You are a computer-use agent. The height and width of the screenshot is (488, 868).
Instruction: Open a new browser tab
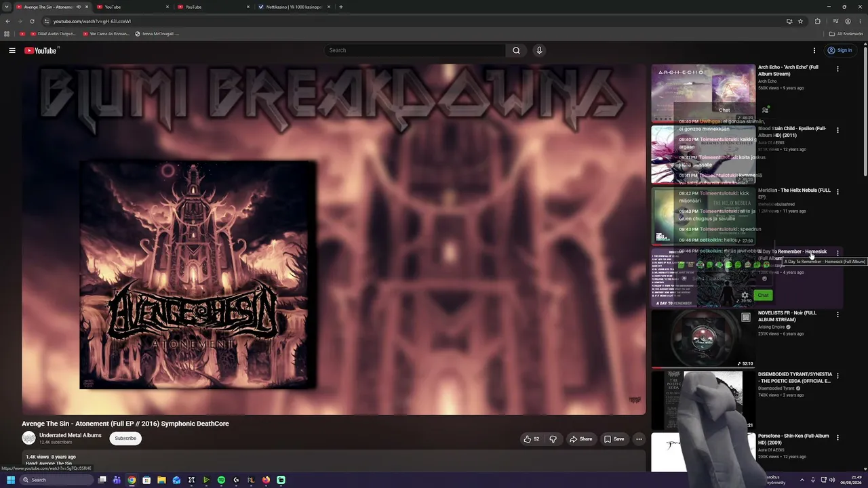pyautogui.click(x=341, y=7)
